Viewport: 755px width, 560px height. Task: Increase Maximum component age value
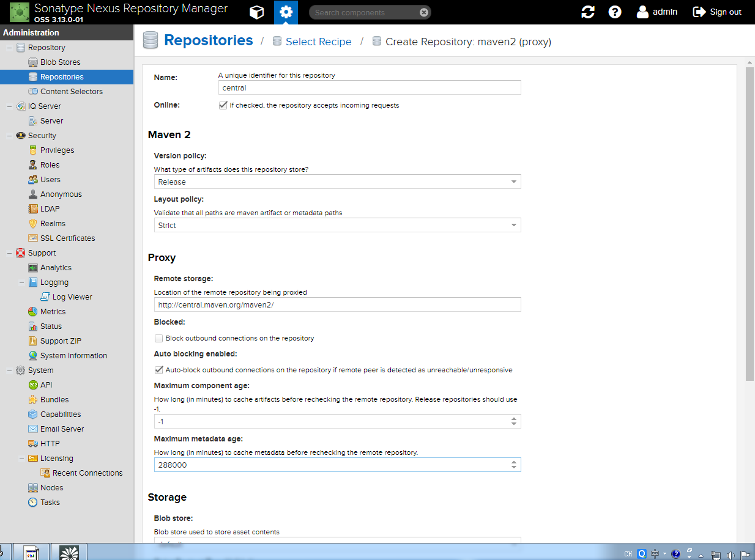(x=514, y=418)
